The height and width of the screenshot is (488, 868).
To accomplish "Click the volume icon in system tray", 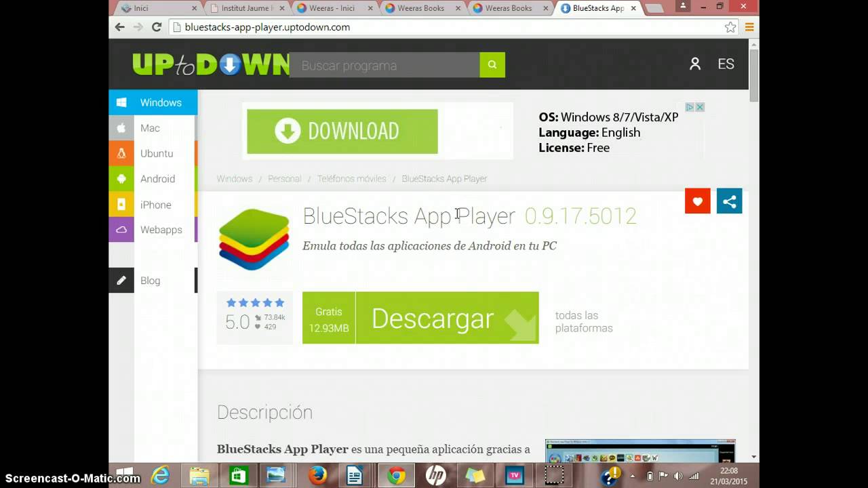I will pos(677,476).
